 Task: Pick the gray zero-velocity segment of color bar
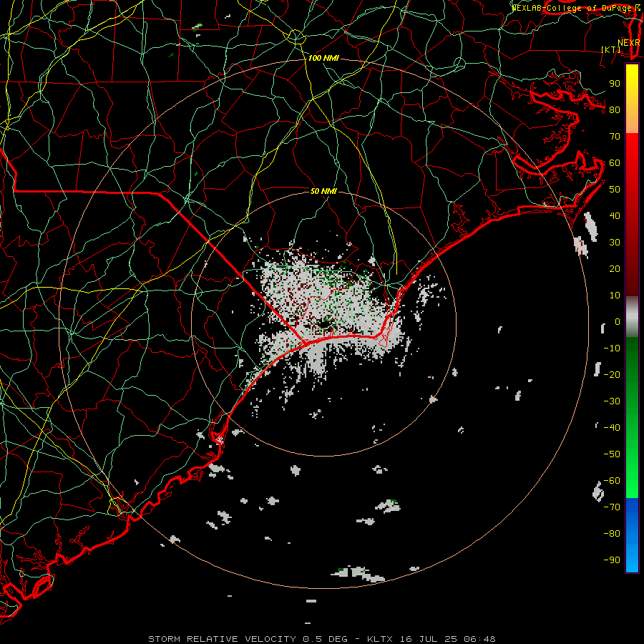coord(632,317)
